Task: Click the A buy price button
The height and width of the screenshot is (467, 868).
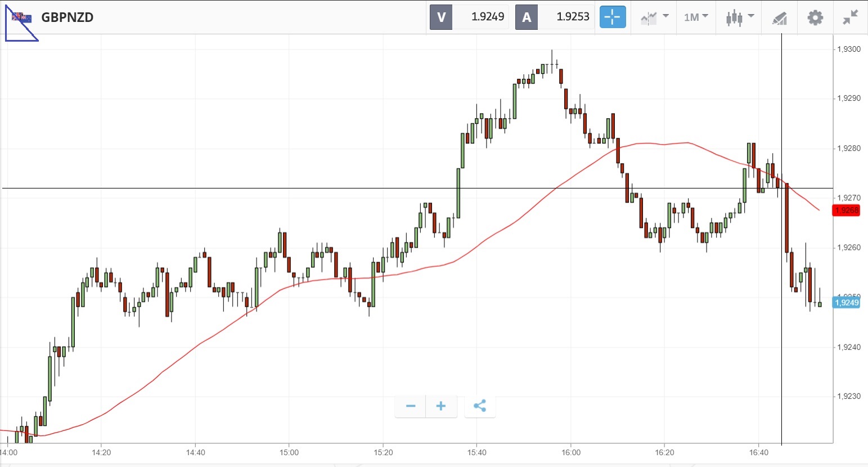Action: pyautogui.click(x=527, y=17)
